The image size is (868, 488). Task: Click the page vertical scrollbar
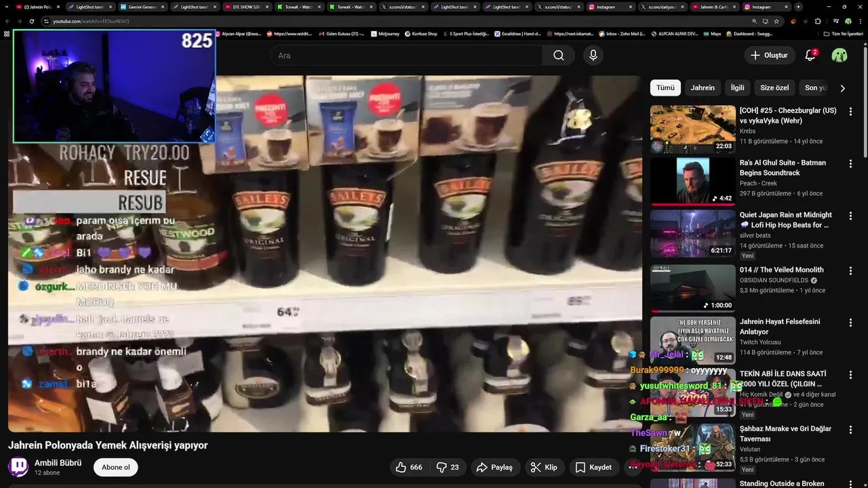click(x=865, y=102)
